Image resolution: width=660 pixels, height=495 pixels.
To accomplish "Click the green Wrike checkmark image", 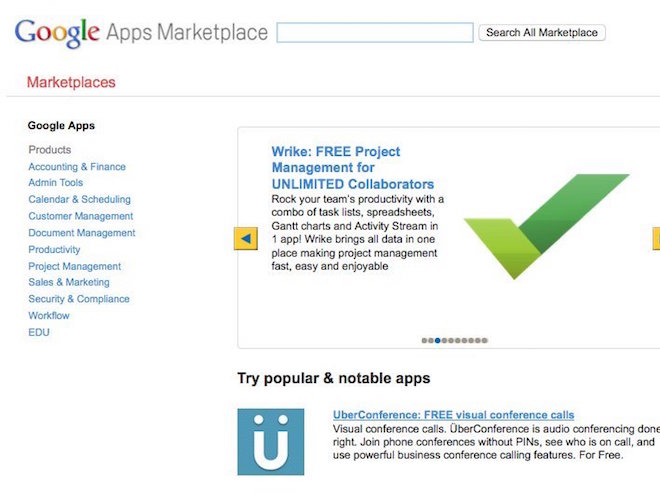I will [546, 226].
